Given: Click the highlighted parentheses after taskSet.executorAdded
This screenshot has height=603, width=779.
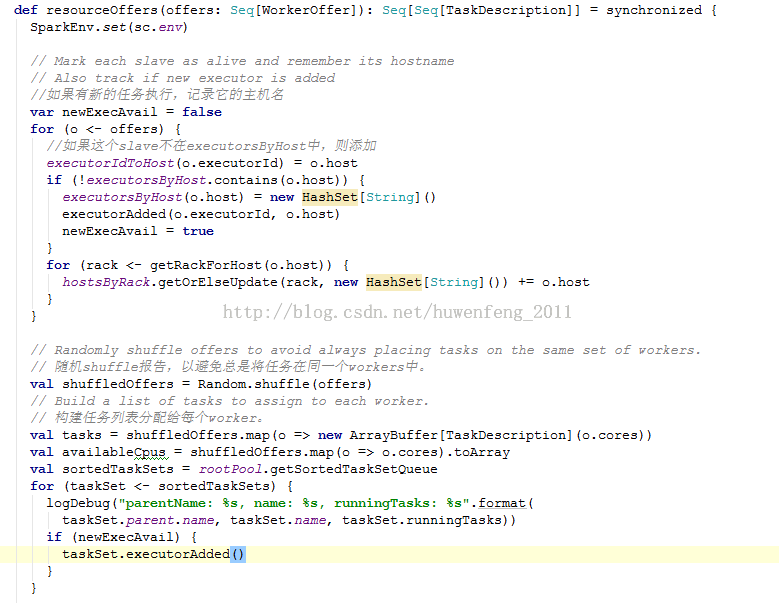Looking at the screenshot, I should pyautogui.click(x=238, y=554).
